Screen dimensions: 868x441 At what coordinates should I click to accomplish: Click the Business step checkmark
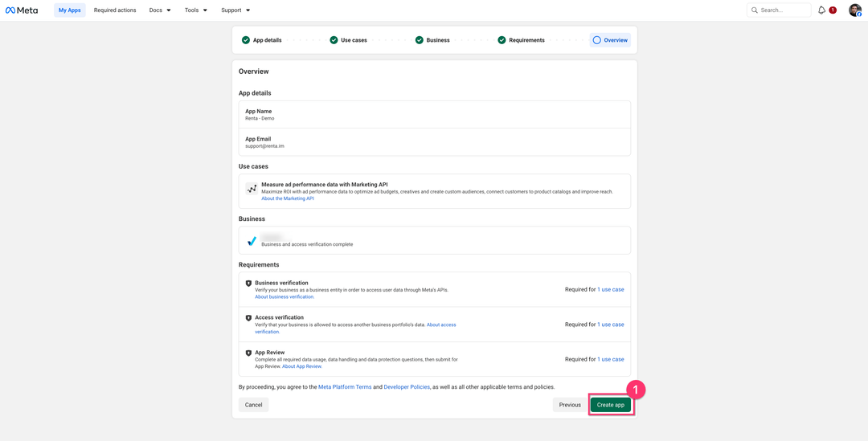(419, 40)
